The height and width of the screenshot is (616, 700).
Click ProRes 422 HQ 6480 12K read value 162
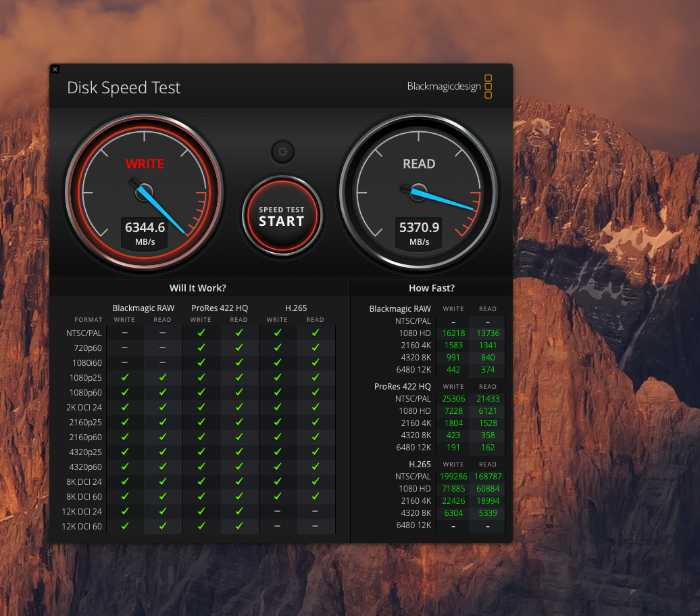tap(488, 448)
